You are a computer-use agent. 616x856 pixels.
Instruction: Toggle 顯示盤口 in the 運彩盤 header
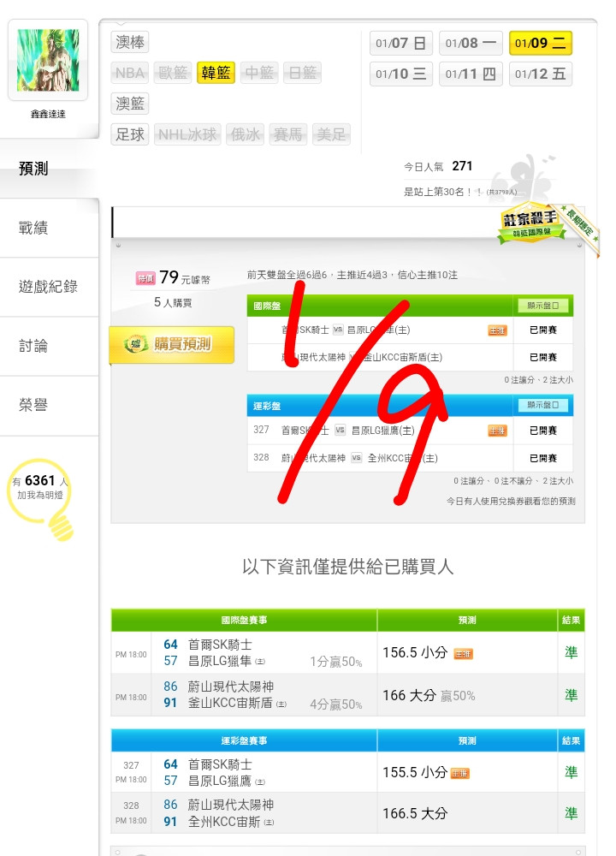[542, 405]
